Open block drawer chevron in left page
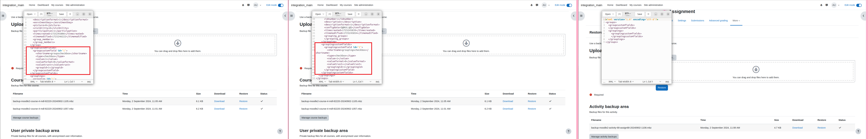868x139 pixels. point(285,16)
